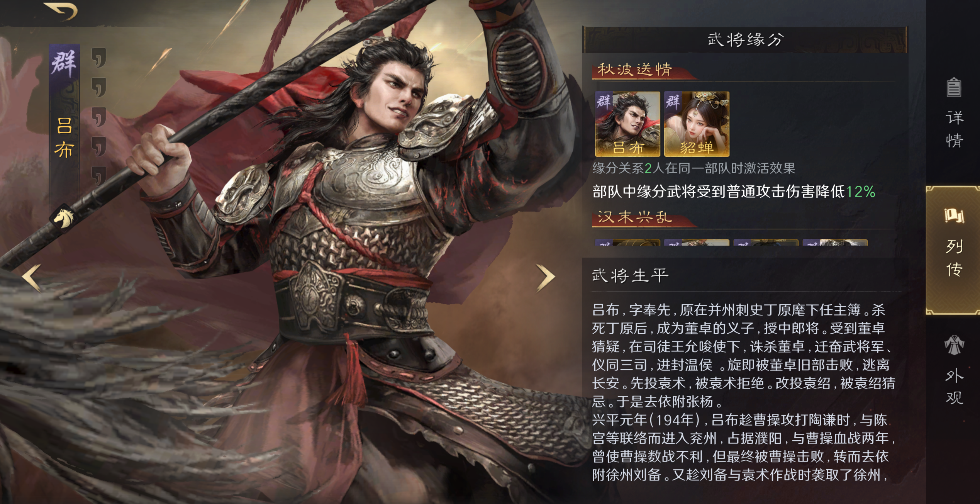Image resolution: width=980 pixels, height=504 pixels.
Task: Show next general with right arrow
Action: tap(546, 277)
